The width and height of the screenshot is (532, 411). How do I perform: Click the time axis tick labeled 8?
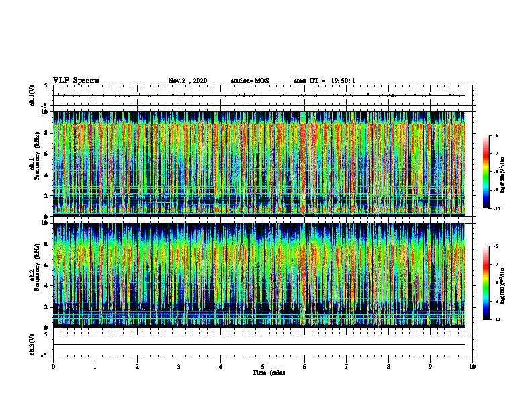point(388,366)
